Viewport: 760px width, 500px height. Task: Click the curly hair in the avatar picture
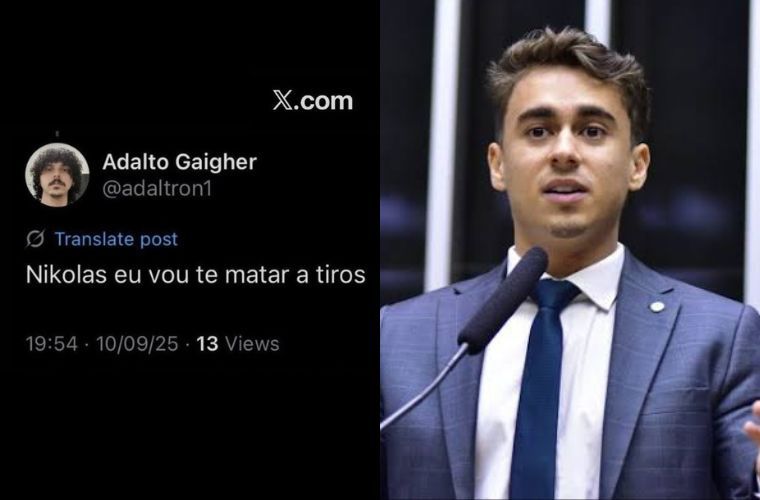pos(56,160)
